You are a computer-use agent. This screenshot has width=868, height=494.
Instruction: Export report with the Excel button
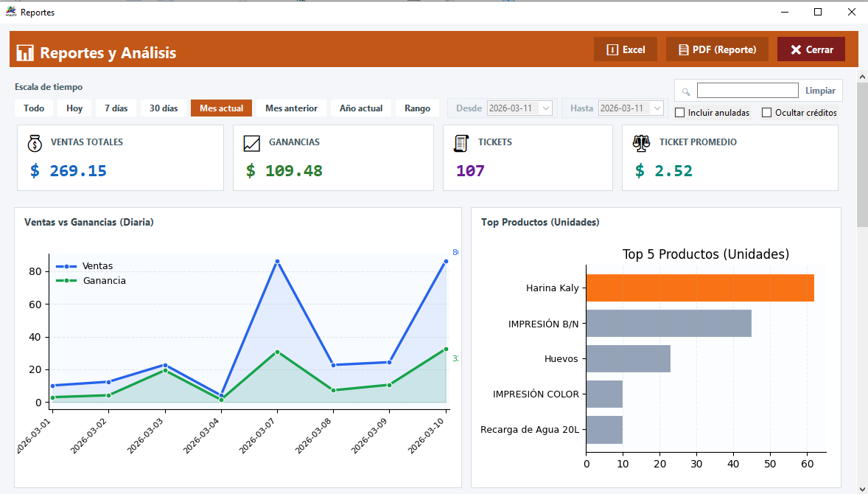[x=625, y=49]
